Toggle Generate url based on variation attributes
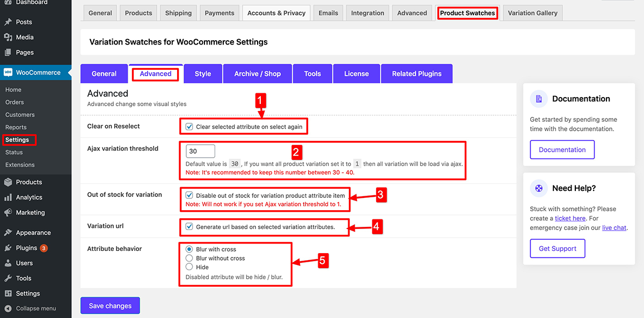644x318 pixels. [x=189, y=227]
